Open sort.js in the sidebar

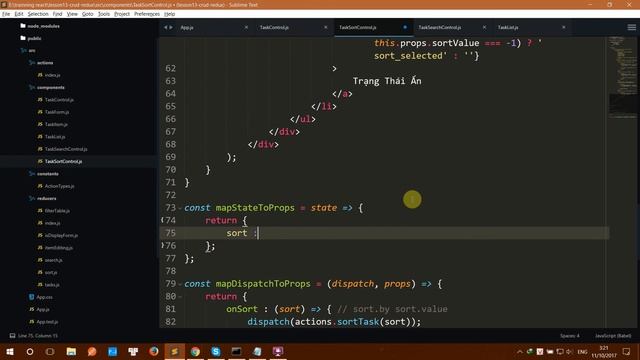coord(51,272)
